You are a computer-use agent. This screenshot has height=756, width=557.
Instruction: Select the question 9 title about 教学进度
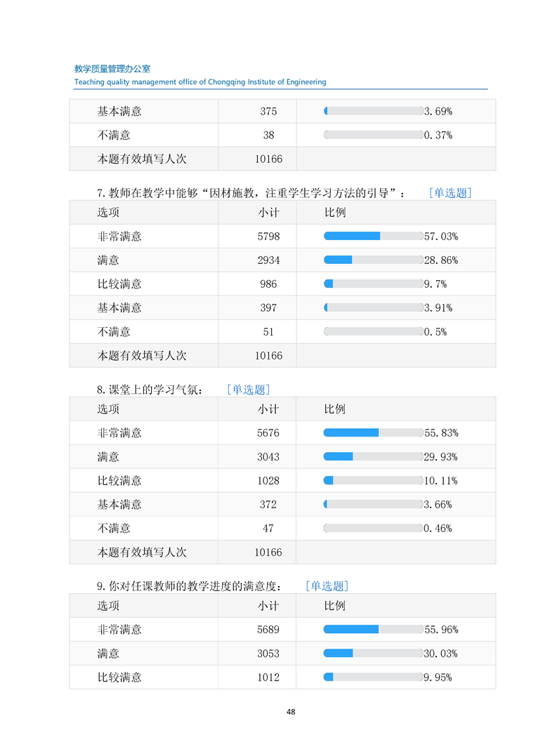click(190, 586)
